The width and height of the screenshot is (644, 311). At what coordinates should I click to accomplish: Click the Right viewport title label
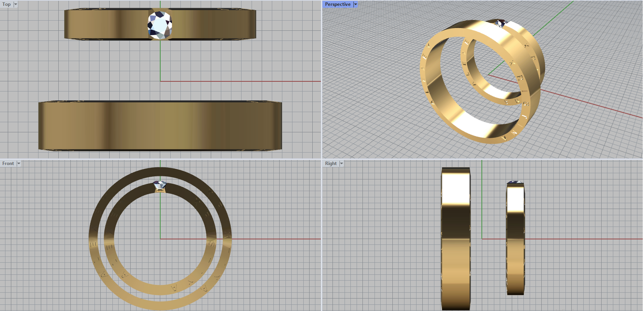coord(331,163)
